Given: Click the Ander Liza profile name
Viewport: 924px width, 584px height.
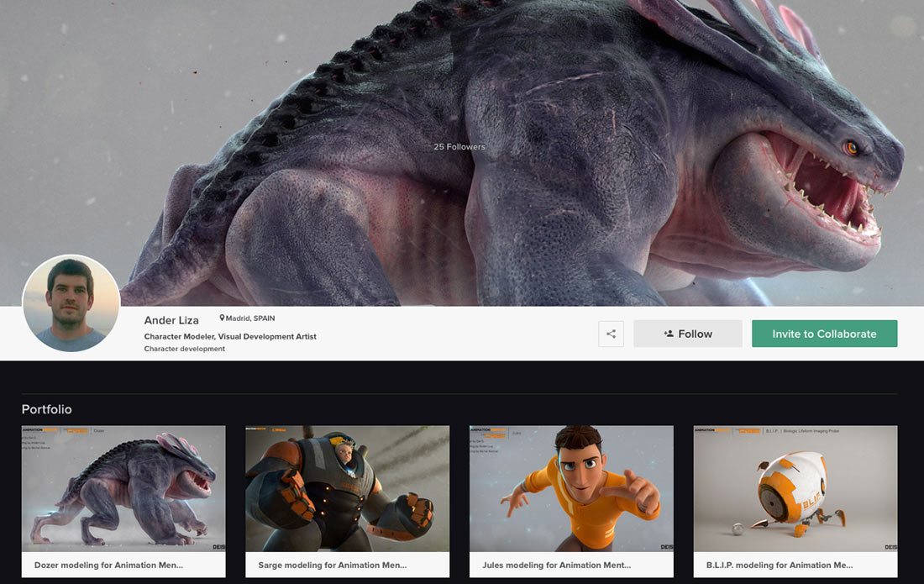Looking at the screenshot, I should pos(171,320).
